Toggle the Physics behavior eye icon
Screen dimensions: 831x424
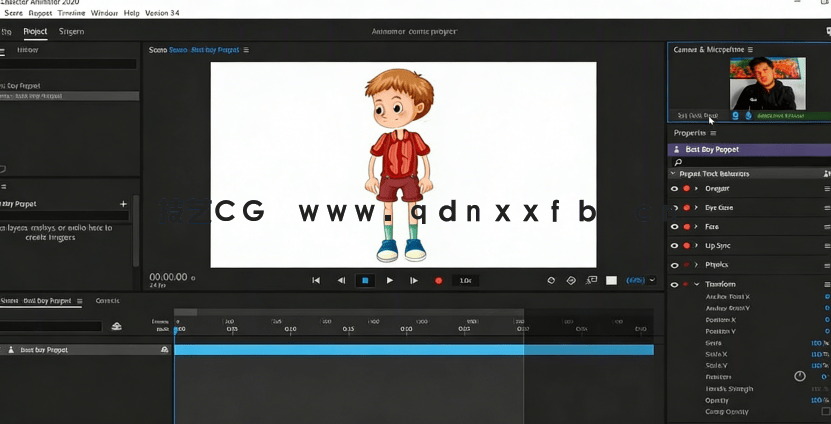pyautogui.click(x=674, y=265)
